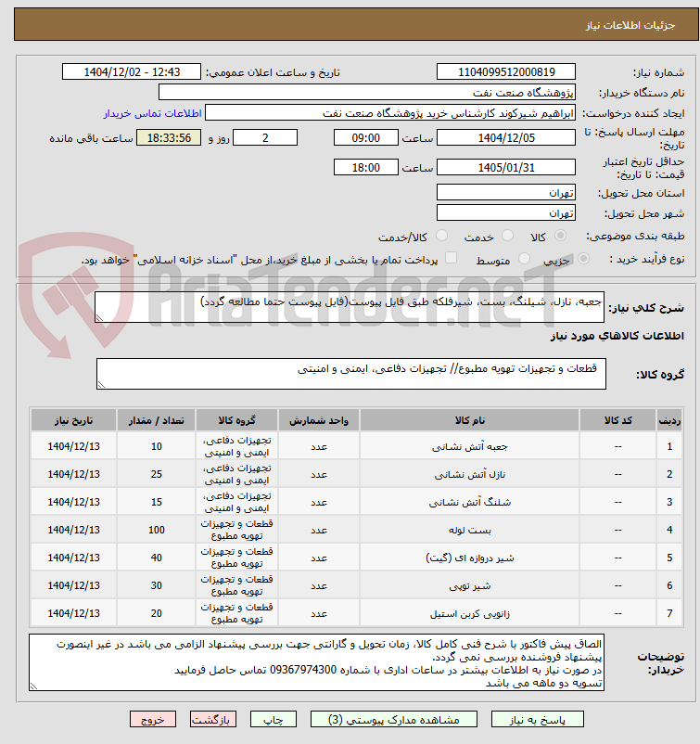Click the شرح کلی نیاز text area
Screen dimensions: 700x744
click(x=350, y=307)
